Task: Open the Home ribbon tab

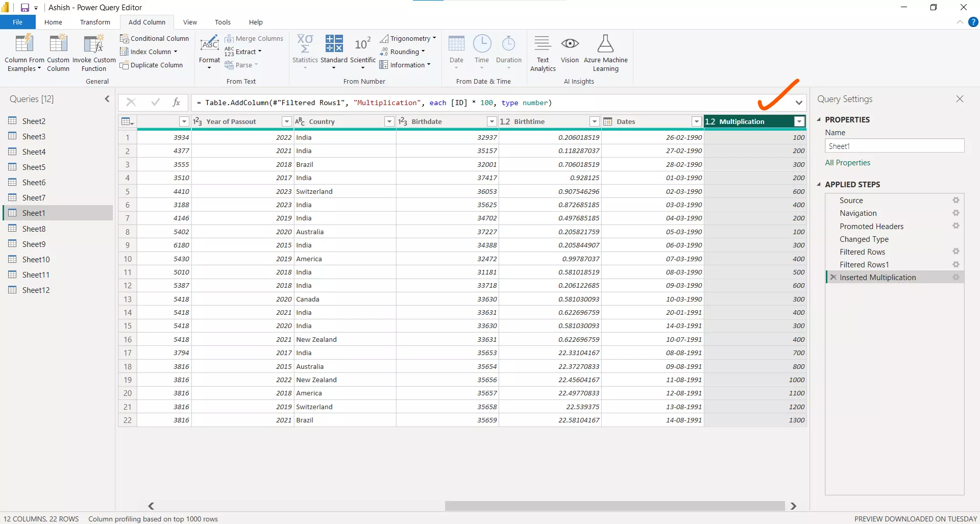Action: pos(53,22)
